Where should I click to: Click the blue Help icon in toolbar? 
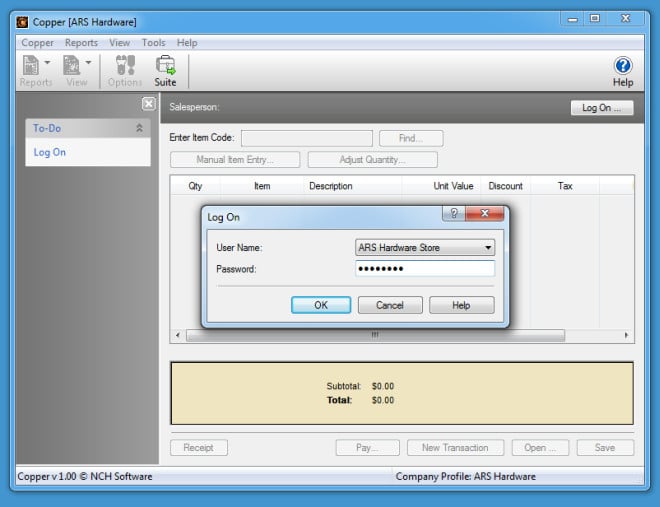click(623, 66)
